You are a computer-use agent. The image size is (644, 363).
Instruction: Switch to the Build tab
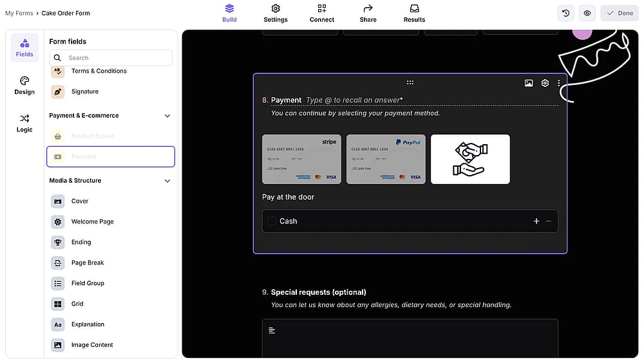pos(229,13)
